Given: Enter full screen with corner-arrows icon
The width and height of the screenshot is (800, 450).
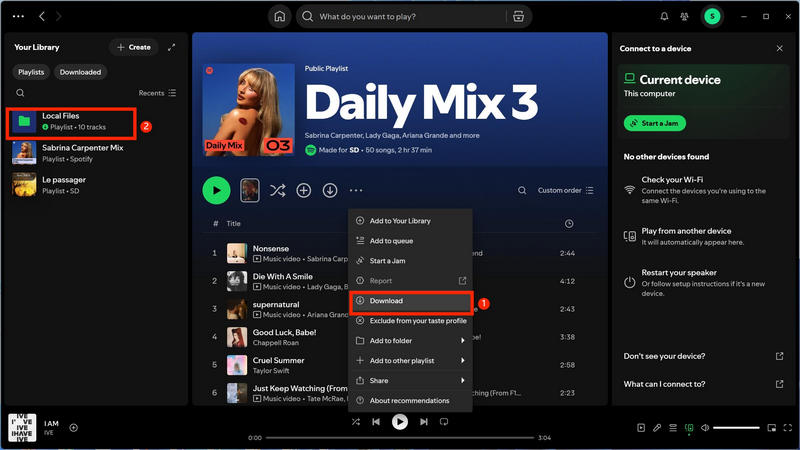Looking at the screenshot, I should coord(788,428).
